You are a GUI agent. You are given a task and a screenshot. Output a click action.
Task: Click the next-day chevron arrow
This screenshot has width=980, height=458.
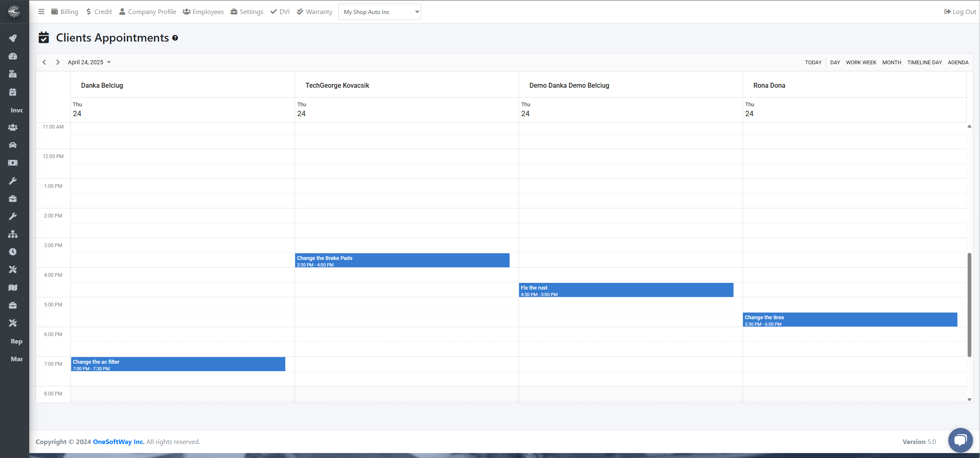coord(58,62)
